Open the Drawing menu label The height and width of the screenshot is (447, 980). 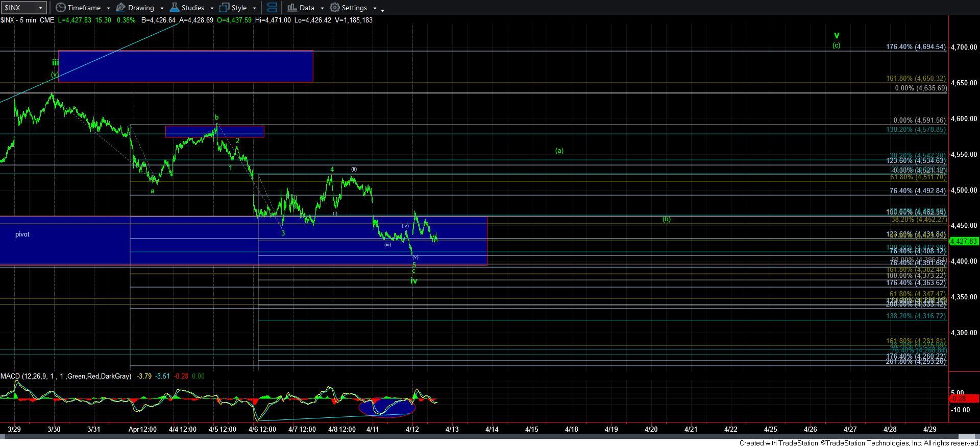tap(141, 8)
